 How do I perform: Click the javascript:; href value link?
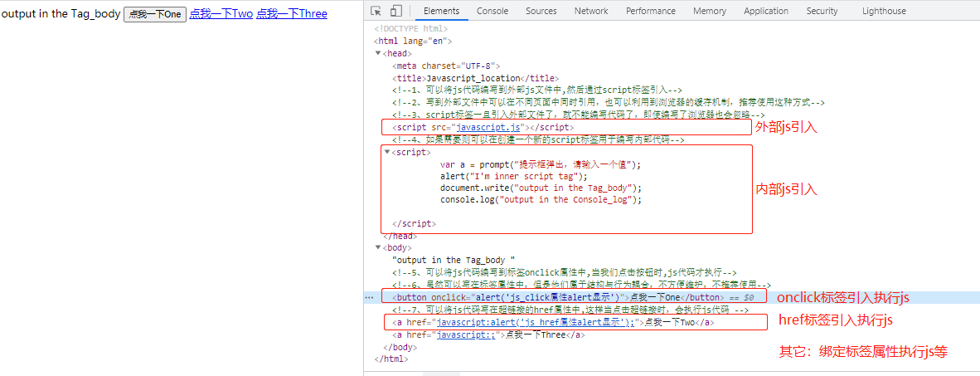click(466, 334)
